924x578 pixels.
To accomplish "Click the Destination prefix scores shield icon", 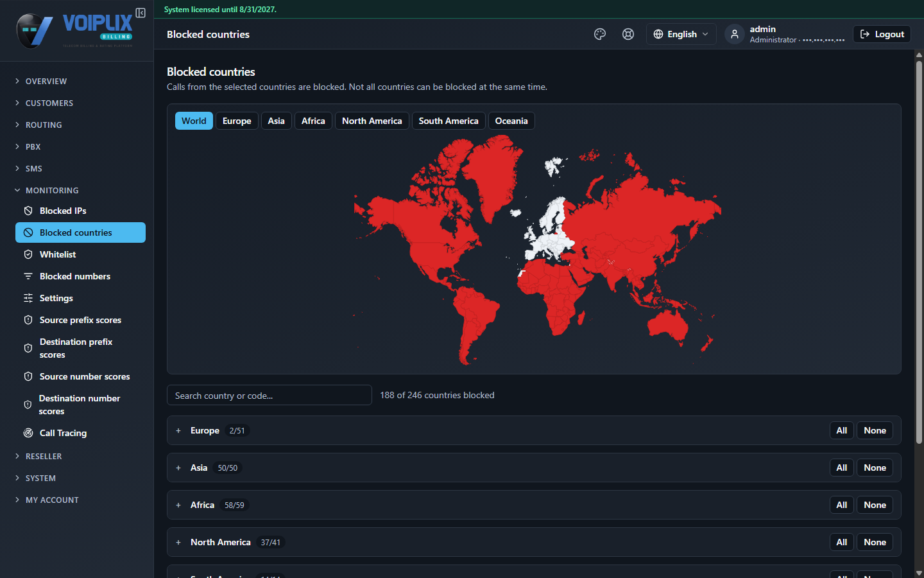I will 28,348.
